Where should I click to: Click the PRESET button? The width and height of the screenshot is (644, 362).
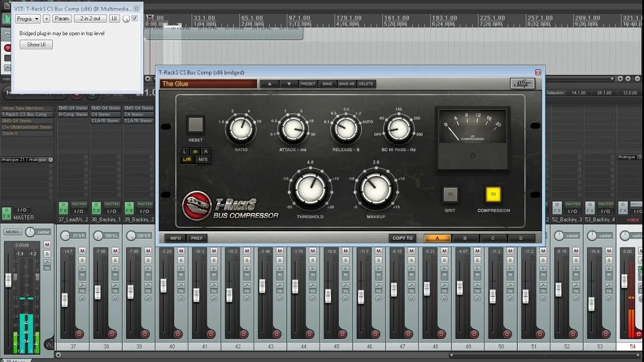308,84
